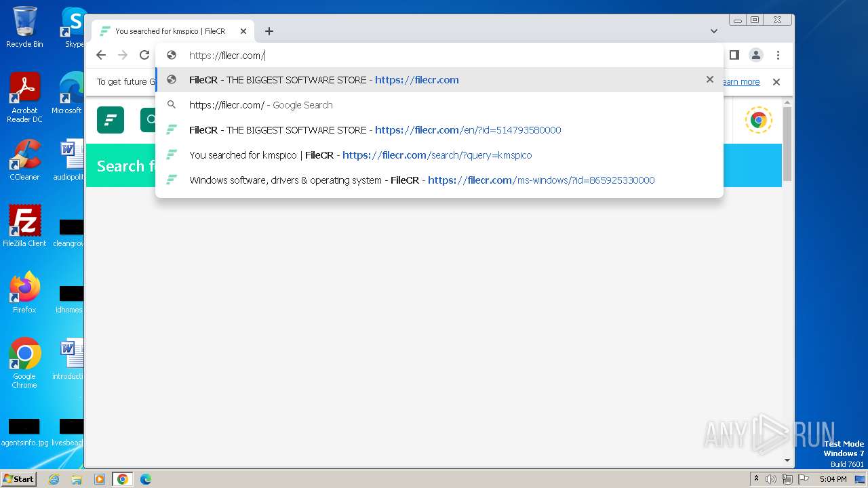Open the Chrome profile avatar icon
Image resolution: width=868 pixels, height=488 pixels.
(x=755, y=55)
